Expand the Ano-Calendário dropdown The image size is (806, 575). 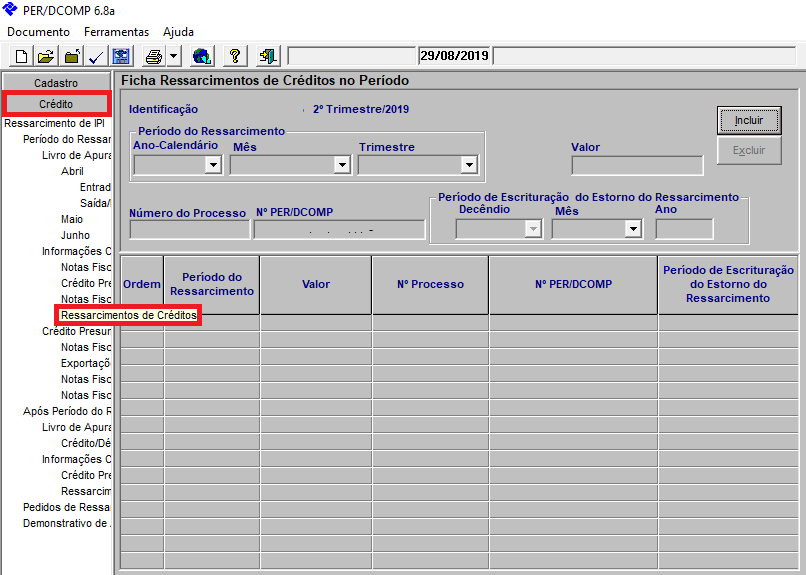[x=212, y=166]
